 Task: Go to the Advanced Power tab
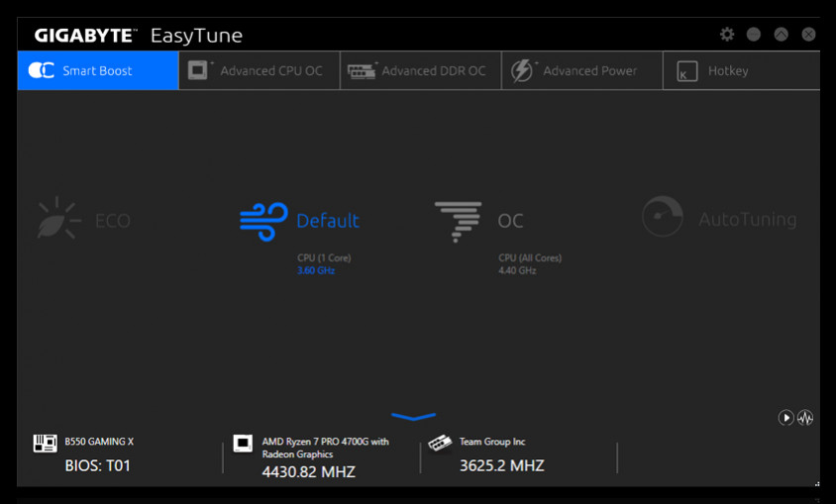(x=582, y=70)
